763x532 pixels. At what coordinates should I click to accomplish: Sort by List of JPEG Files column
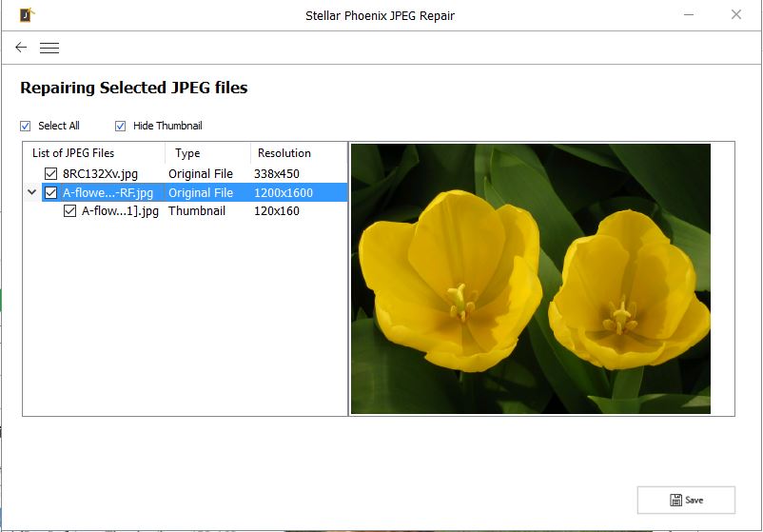73,153
